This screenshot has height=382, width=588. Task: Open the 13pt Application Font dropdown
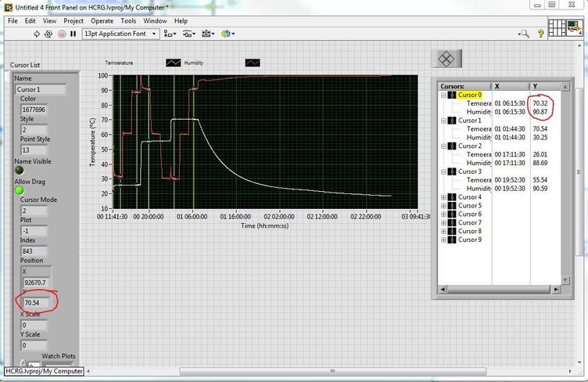[x=120, y=34]
